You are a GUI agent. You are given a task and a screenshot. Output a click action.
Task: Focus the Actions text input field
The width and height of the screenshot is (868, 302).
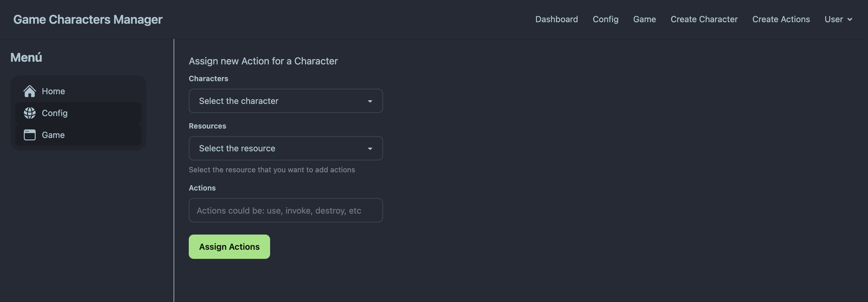click(286, 210)
